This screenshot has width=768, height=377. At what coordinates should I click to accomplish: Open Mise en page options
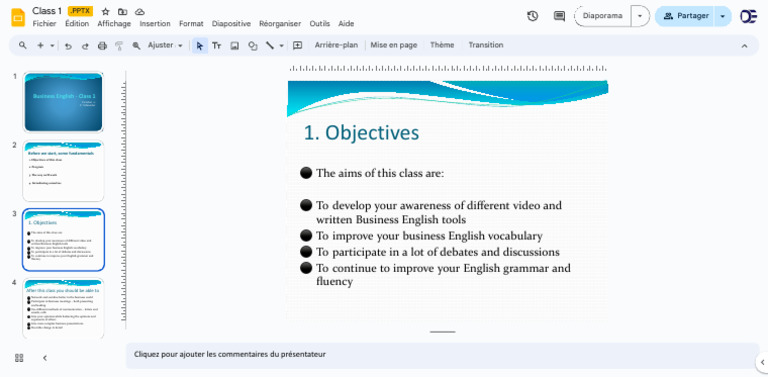coord(394,45)
